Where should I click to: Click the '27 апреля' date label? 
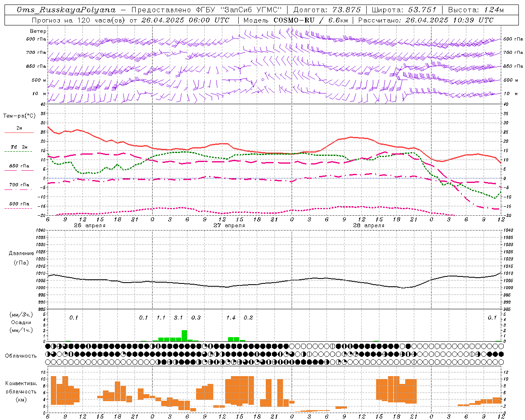pyautogui.click(x=229, y=226)
